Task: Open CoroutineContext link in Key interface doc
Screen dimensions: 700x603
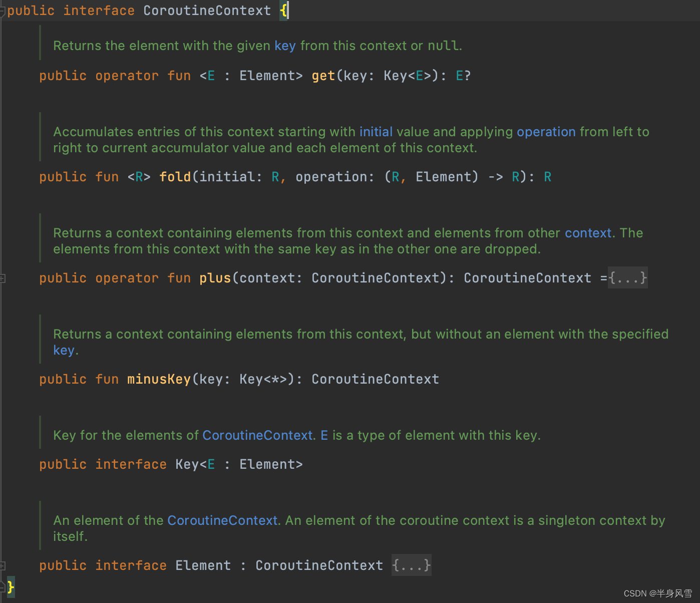Action: tap(257, 435)
